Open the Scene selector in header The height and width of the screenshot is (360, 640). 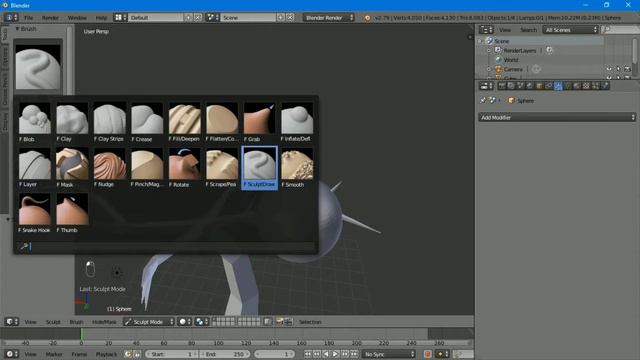(213, 18)
